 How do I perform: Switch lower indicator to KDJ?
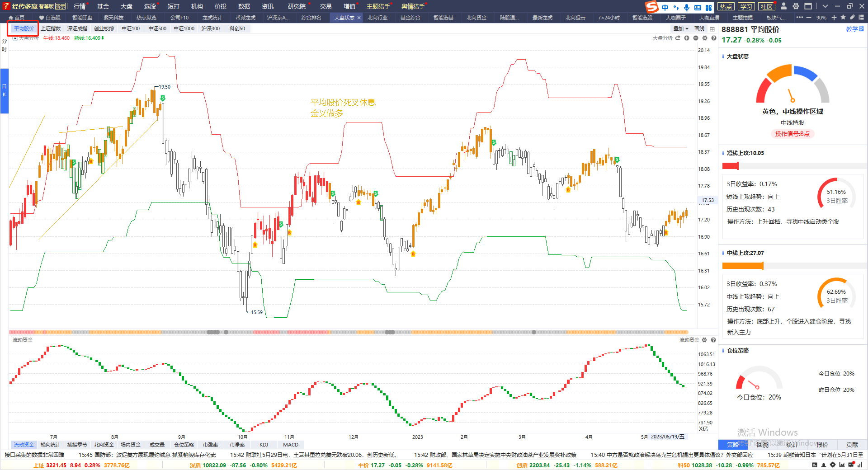(x=264, y=445)
